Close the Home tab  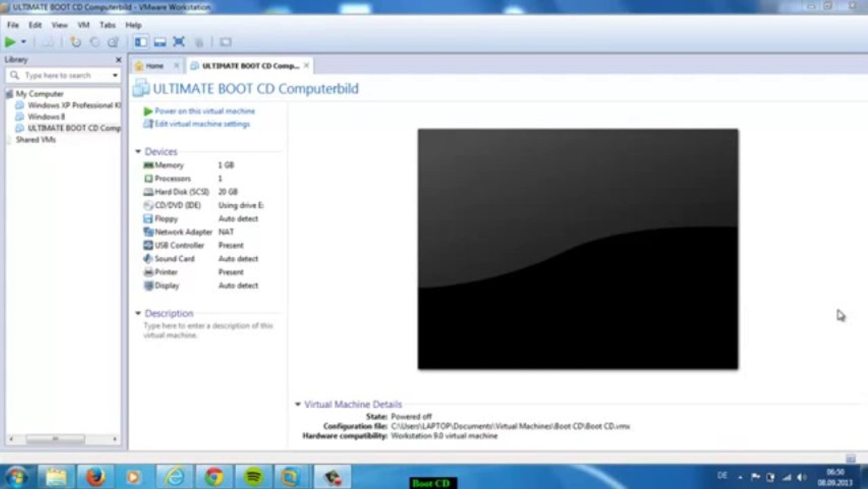pos(176,66)
